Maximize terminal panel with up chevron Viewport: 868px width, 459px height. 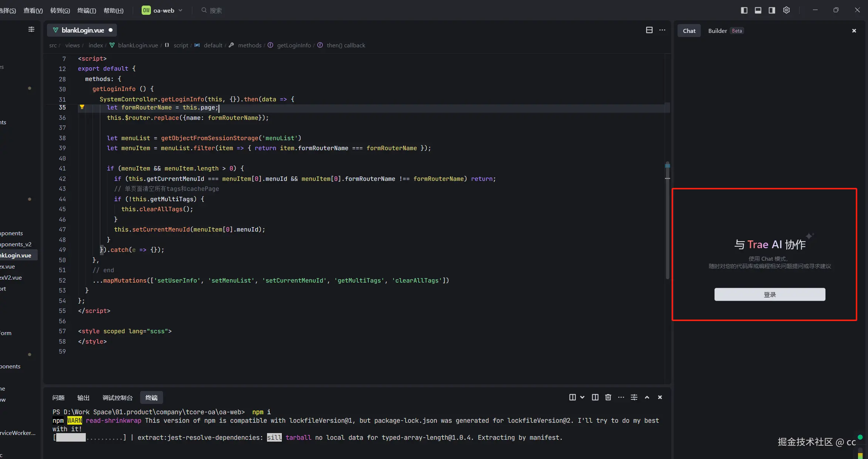tap(647, 397)
